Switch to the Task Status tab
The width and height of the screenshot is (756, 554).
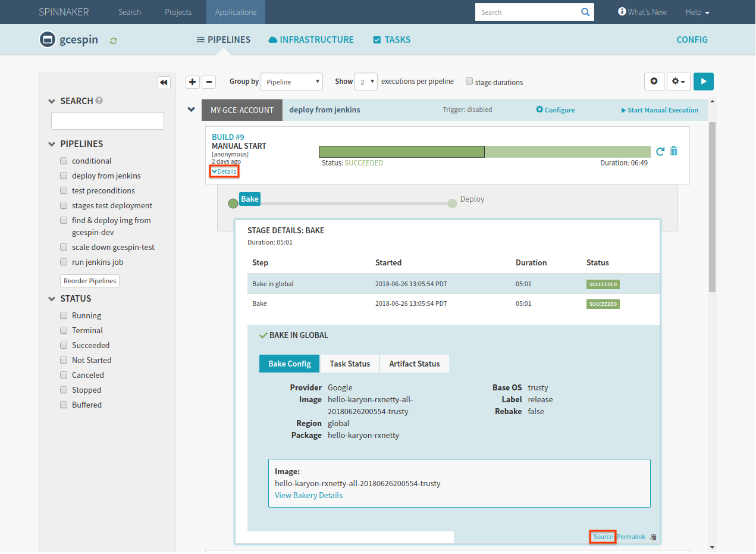pyautogui.click(x=350, y=364)
